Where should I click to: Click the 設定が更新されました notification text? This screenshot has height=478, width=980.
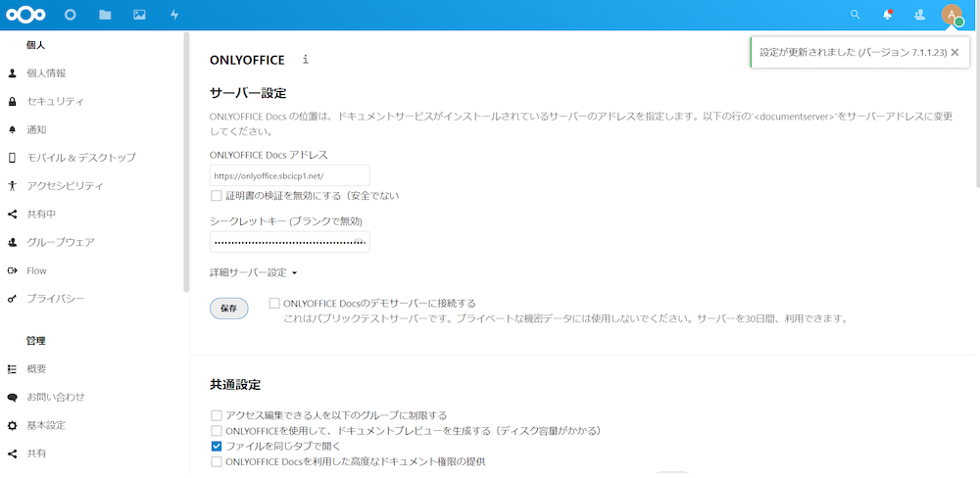[x=854, y=52]
